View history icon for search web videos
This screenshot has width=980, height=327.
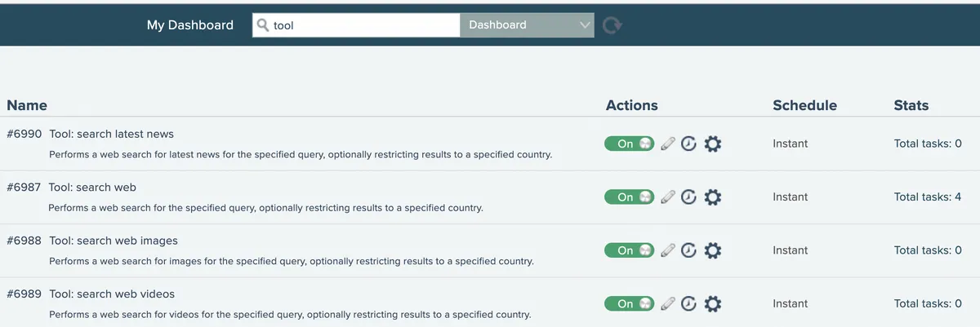tap(689, 303)
